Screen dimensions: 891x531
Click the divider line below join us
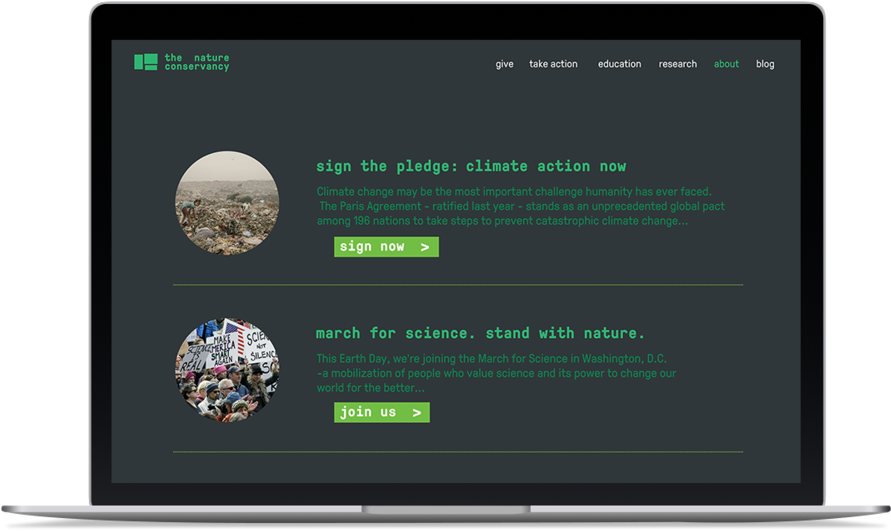457,452
